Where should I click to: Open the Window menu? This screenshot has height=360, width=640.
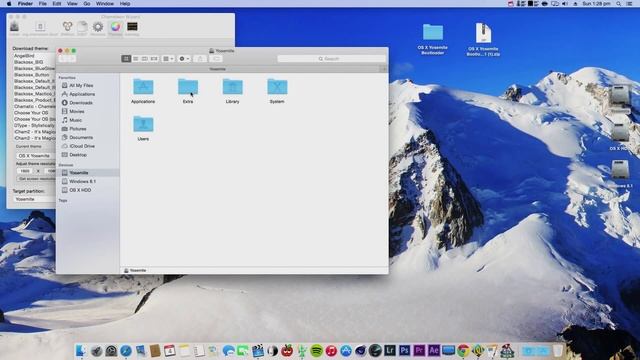point(105,4)
